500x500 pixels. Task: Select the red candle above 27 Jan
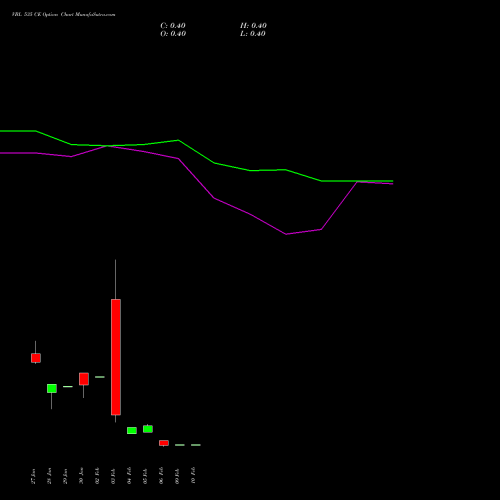(36, 358)
